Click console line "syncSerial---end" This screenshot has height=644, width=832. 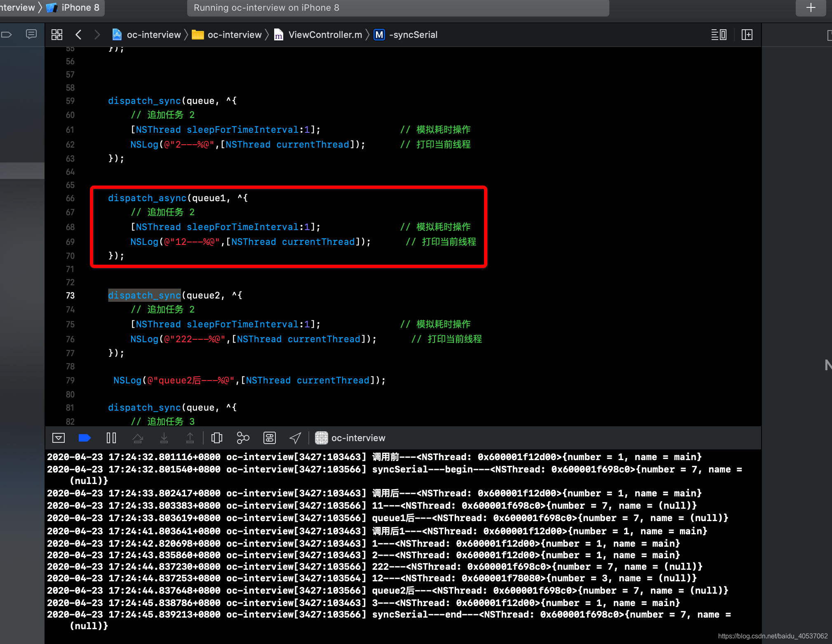389,620
